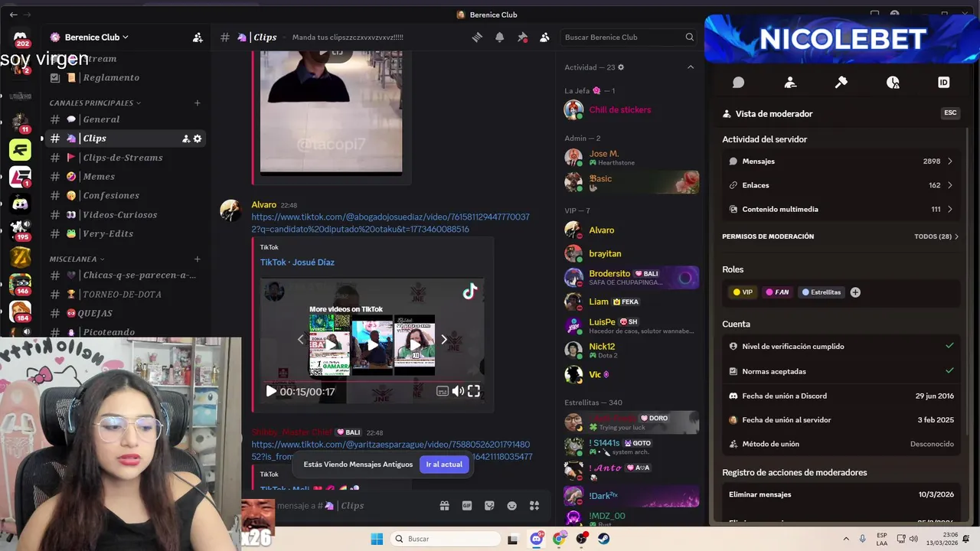Select timeout clock icon in mod panel

click(893, 82)
